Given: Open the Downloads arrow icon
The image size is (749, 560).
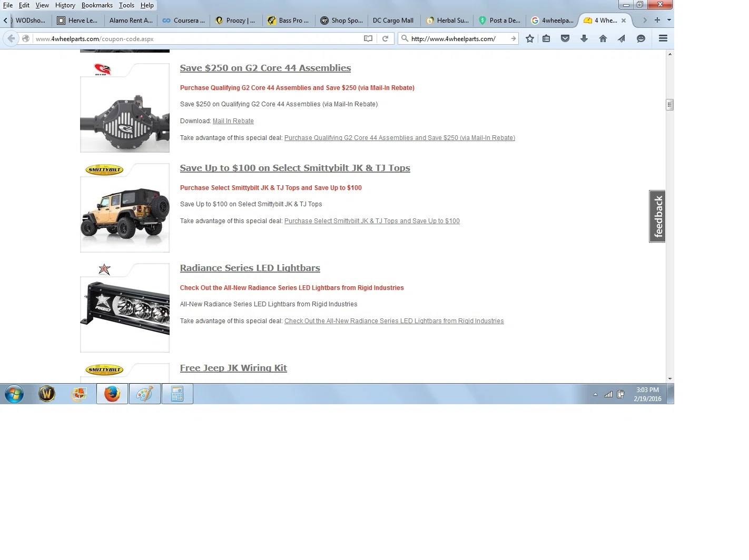Looking at the screenshot, I should 584,38.
